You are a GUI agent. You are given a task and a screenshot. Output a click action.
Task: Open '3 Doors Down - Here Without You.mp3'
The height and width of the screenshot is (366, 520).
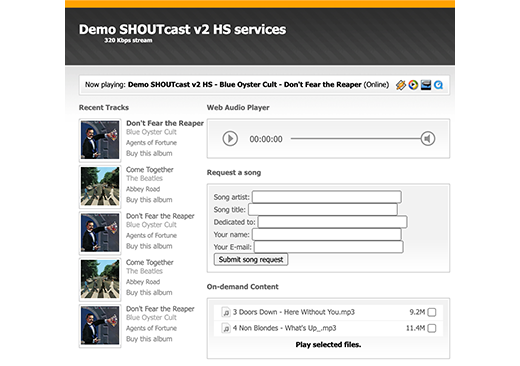click(294, 312)
